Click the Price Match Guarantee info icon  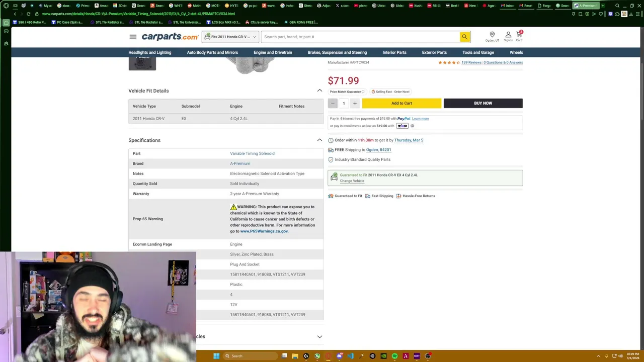363,92
